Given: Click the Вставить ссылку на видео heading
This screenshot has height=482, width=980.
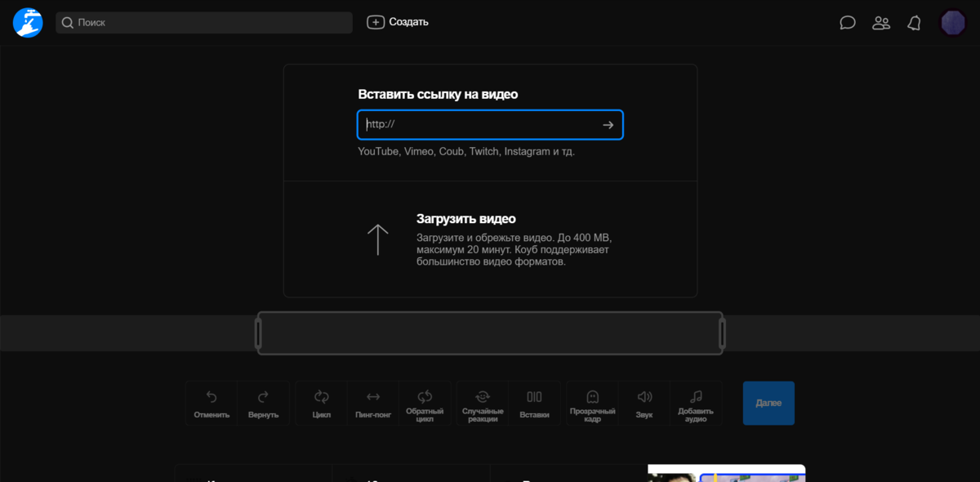Looking at the screenshot, I should tap(438, 95).
